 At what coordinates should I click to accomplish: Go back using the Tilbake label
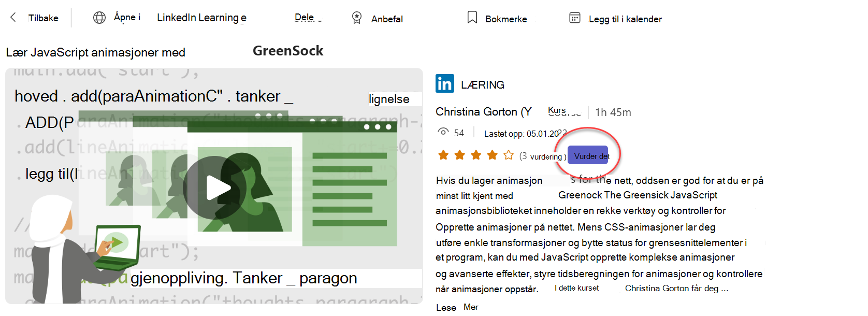click(x=43, y=18)
